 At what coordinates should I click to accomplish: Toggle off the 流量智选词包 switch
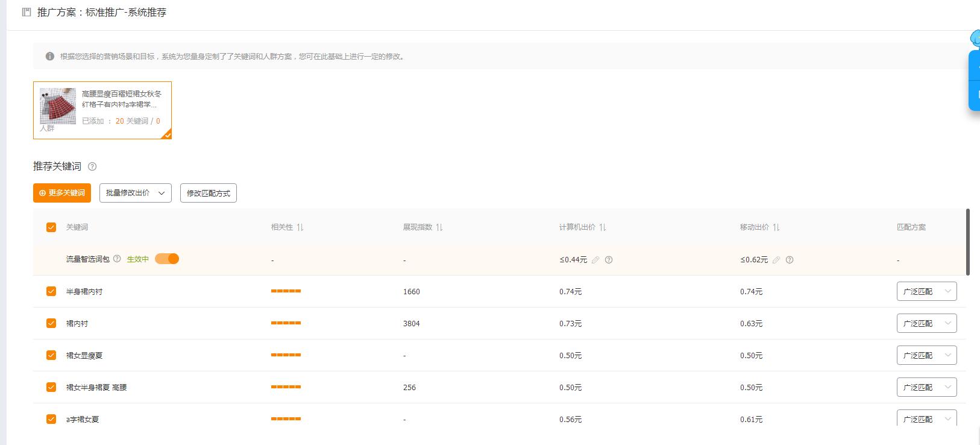pyautogui.click(x=167, y=259)
